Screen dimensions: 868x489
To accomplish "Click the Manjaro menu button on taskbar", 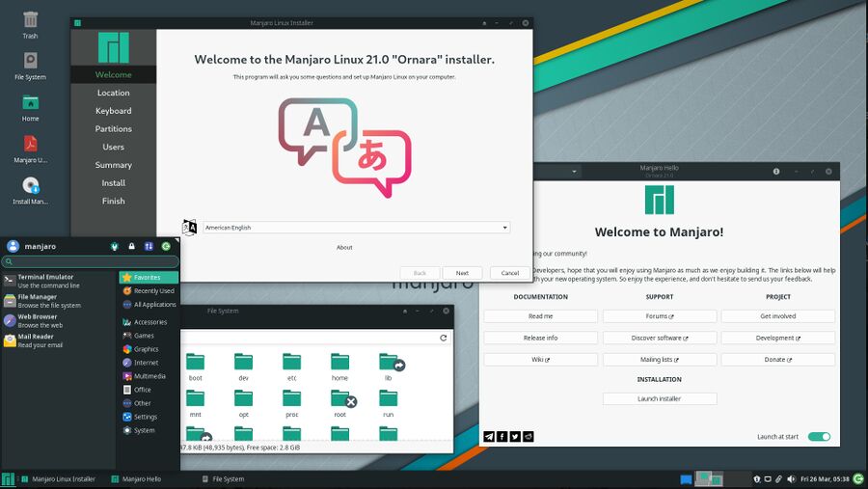I will pyautogui.click(x=8, y=479).
